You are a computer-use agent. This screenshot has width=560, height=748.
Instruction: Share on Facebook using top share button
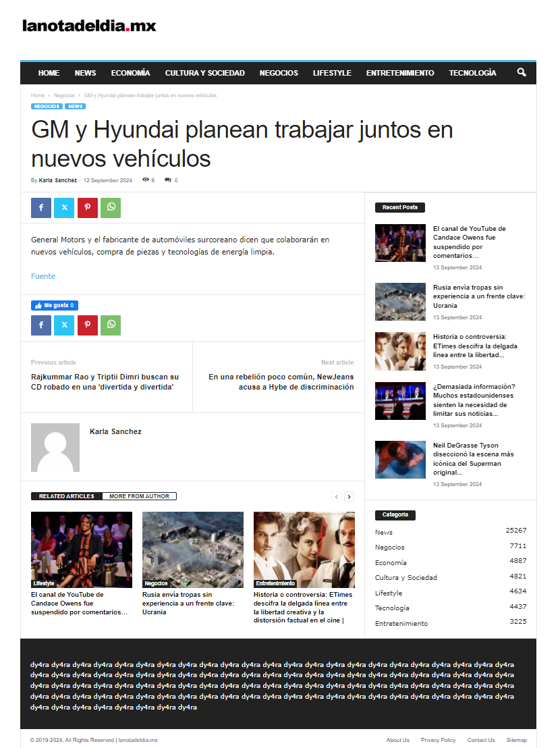(41, 207)
